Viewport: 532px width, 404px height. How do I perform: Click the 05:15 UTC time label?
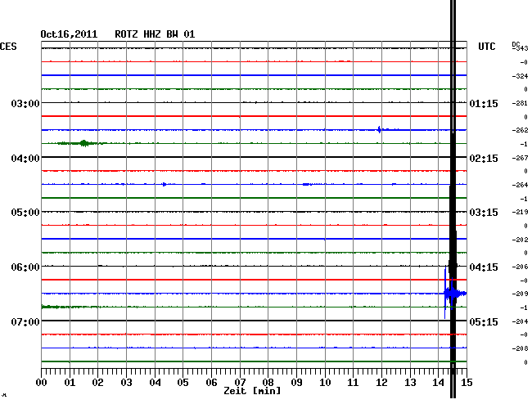point(484,321)
